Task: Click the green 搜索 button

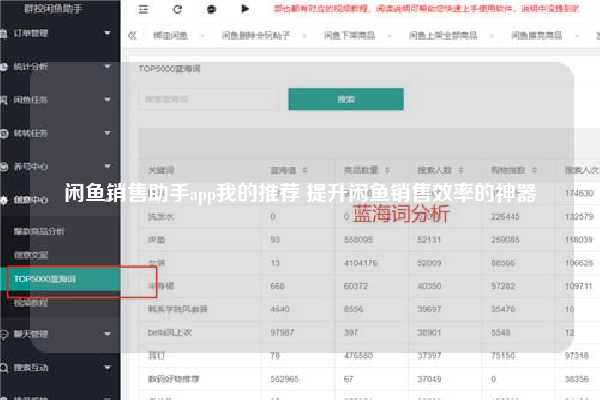Action: pyautogui.click(x=345, y=100)
